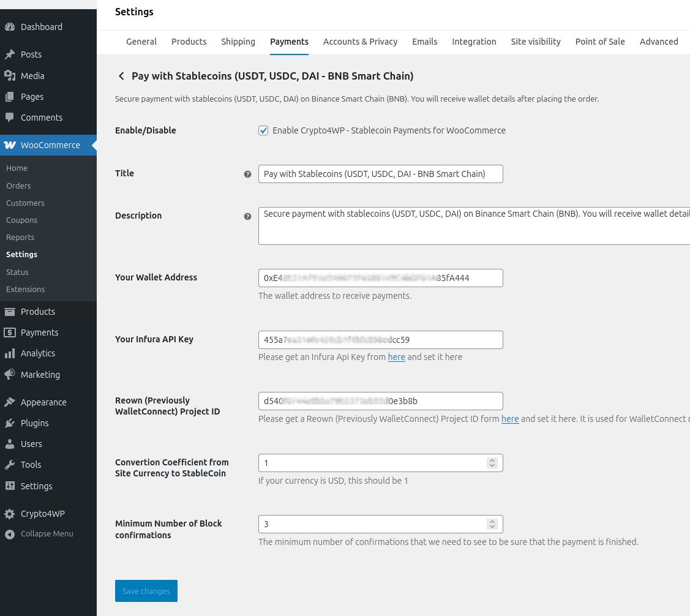Click the Collapse Menu arrow icon
690x616 pixels.
tap(10, 534)
